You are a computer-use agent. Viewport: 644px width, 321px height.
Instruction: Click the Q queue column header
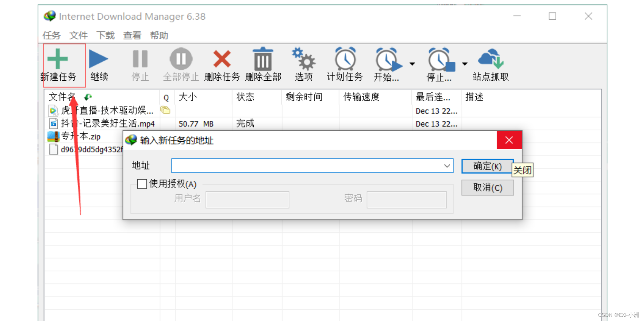(166, 98)
